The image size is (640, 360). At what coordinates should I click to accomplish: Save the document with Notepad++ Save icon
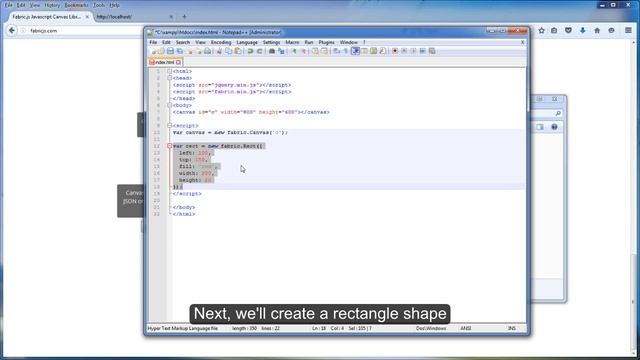pos(170,51)
